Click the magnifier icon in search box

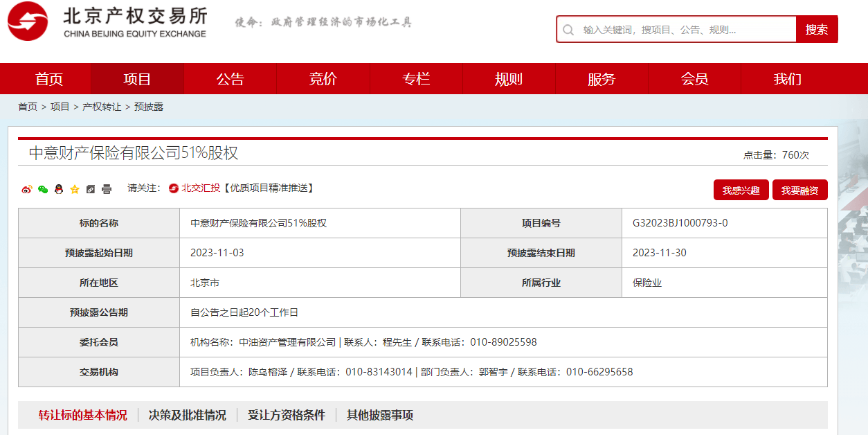click(x=568, y=30)
